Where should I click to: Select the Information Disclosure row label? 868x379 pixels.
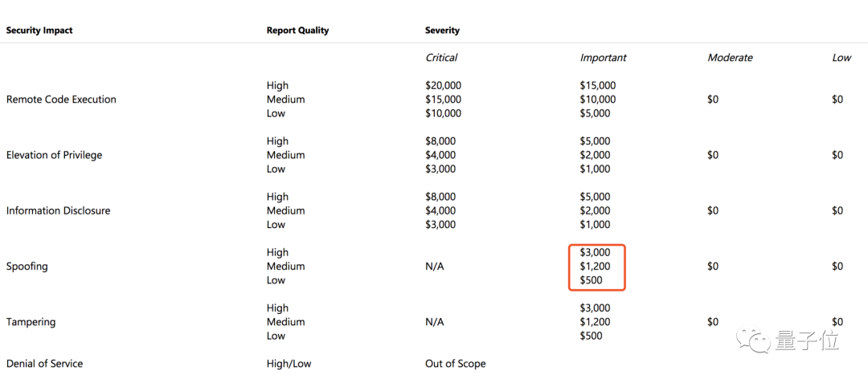58,210
